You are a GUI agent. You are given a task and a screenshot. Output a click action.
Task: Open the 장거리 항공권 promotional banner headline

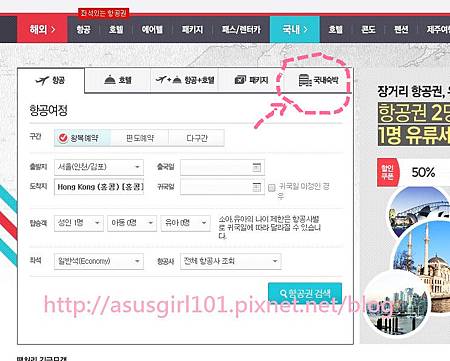pyautogui.click(x=413, y=91)
